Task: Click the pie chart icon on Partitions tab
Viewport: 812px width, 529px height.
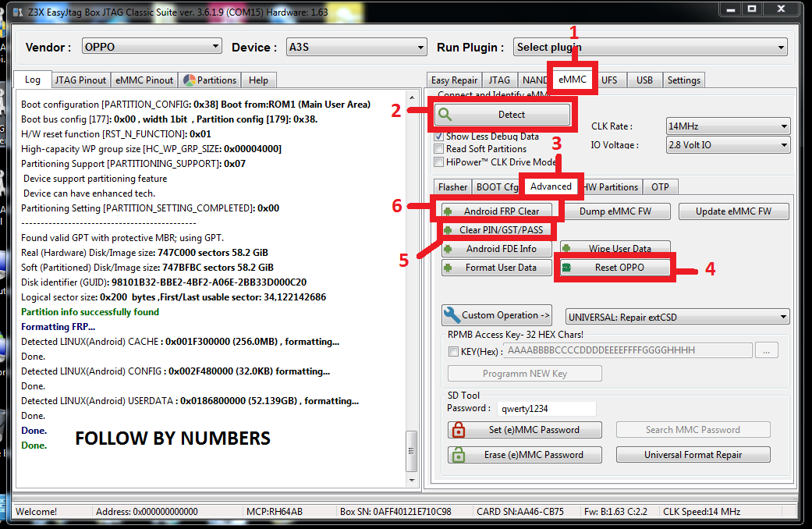Action: (190, 80)
